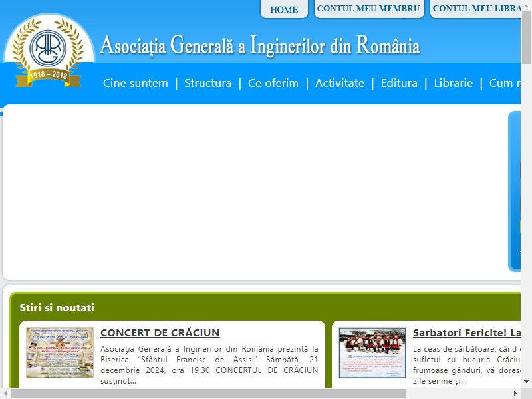The height and width of the screenshot is (399, 532).
Task: Open the HOME tab
Action: point(284,9)
